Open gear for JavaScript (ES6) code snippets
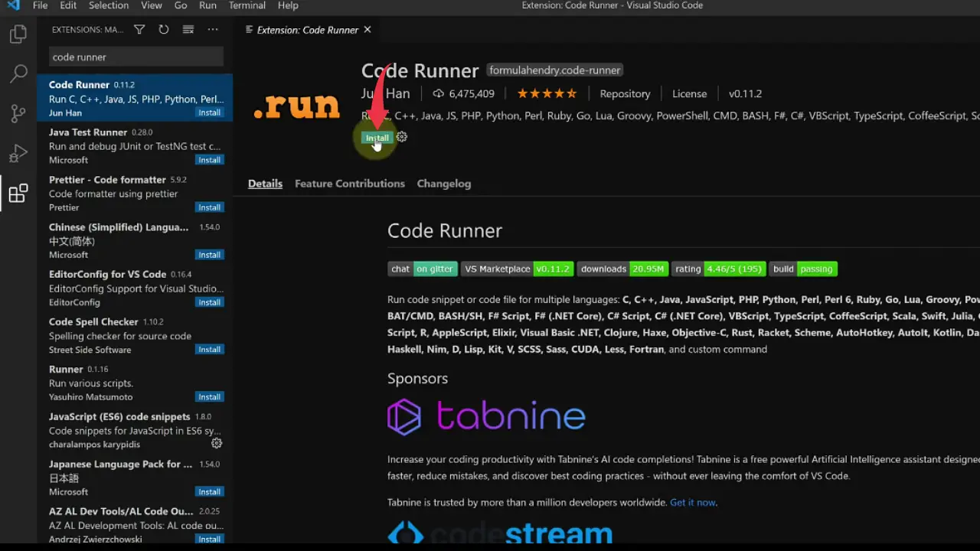The width and height of the screenshot is (980, 551). point(217,443)
